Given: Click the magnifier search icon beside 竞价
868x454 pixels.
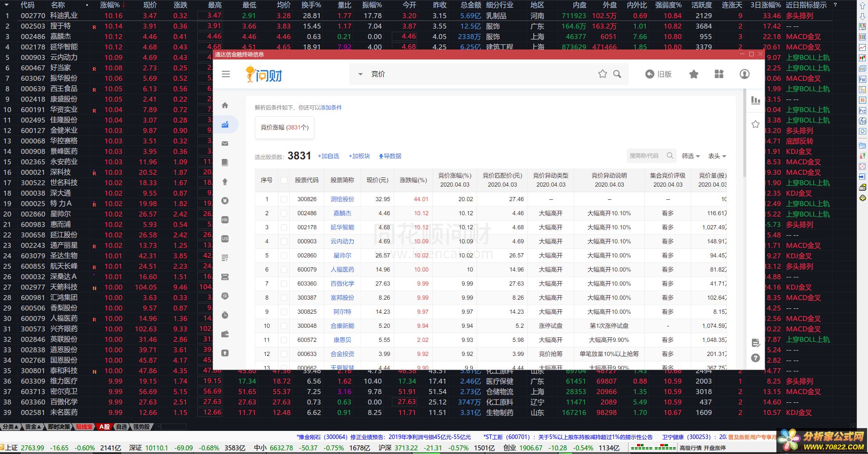Looking at the screenshot, I should (x=617, y=74).
